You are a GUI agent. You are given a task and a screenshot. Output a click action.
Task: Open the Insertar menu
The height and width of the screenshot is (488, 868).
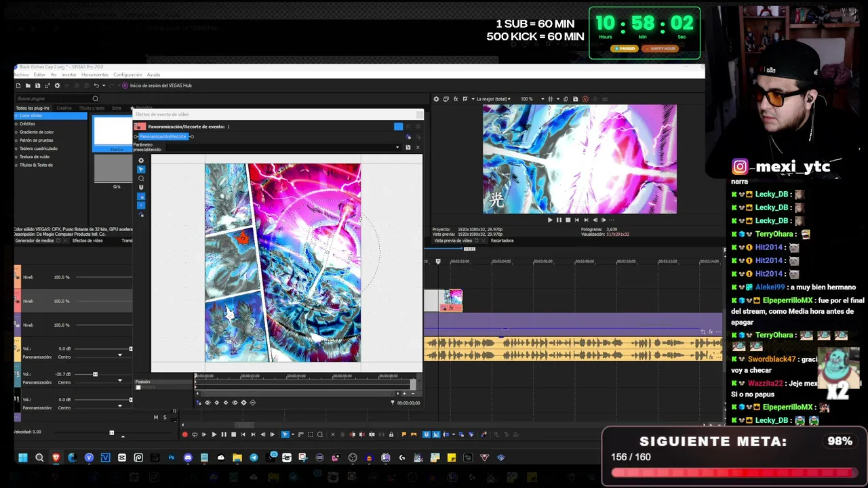tap(68, 75)
